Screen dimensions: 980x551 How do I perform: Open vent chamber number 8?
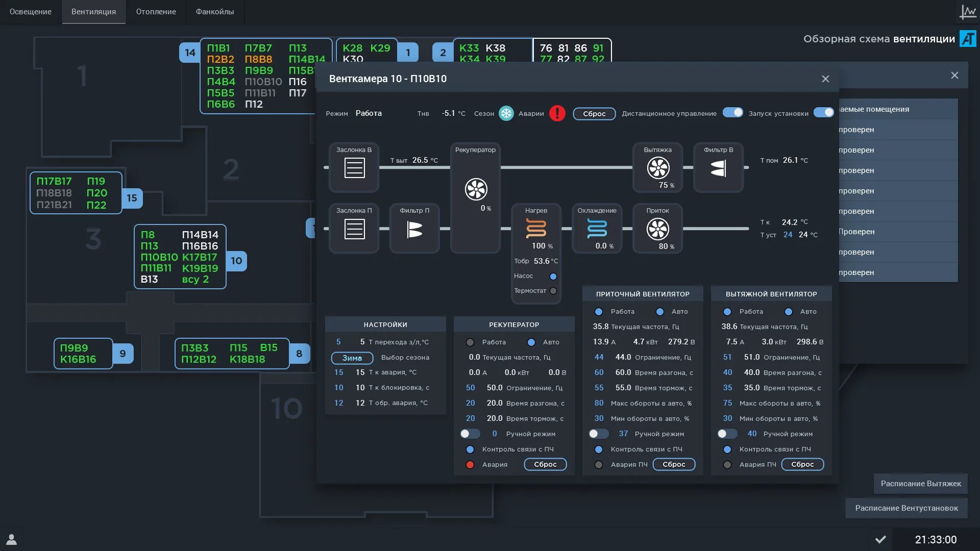[299, 354]
